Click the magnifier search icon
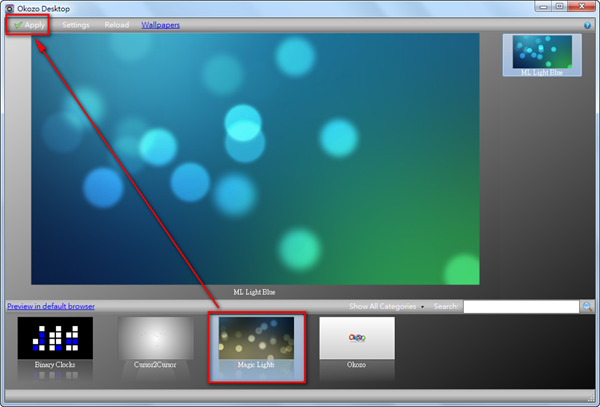Image resolution: width=600 pixels, height=407 pixels. (x=587, y=306)
